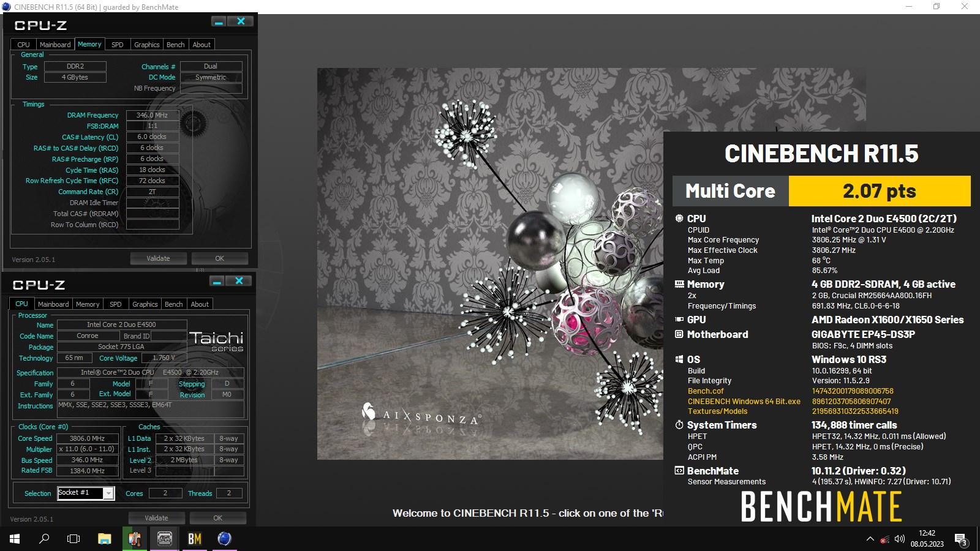
Task: Switch to CPU tab in Memory window
Action: coord(23,45)
